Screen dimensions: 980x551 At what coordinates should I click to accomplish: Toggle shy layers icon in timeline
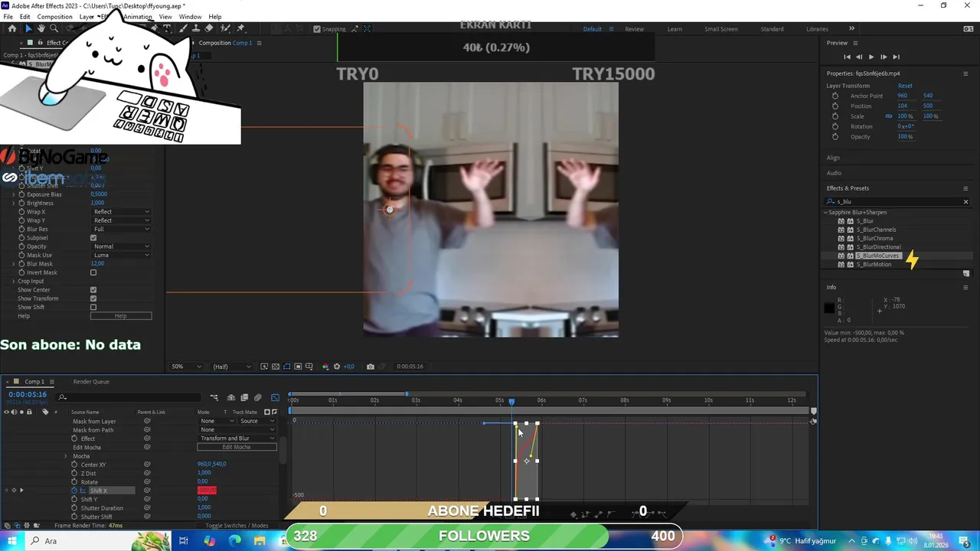231,397
